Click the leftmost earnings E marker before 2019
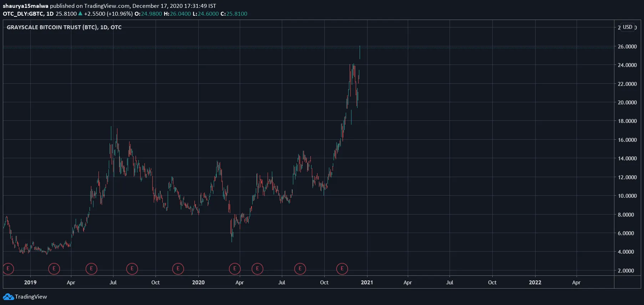The image size is (644, 305). [8, 269]
